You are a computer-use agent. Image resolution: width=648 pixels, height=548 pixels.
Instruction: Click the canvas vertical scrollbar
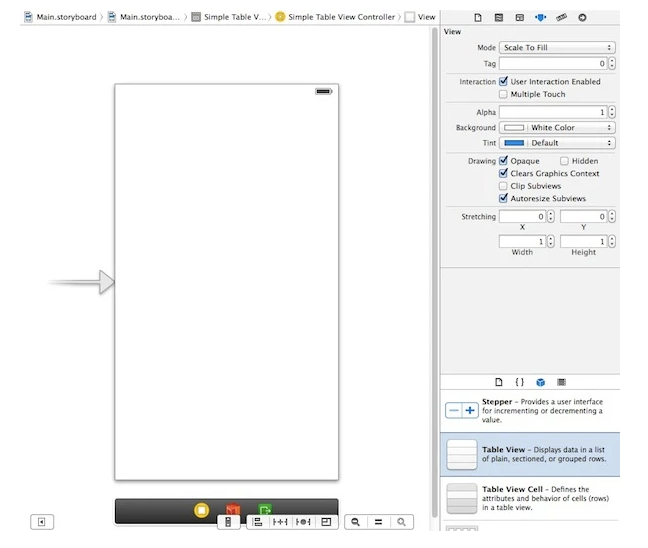434,273
